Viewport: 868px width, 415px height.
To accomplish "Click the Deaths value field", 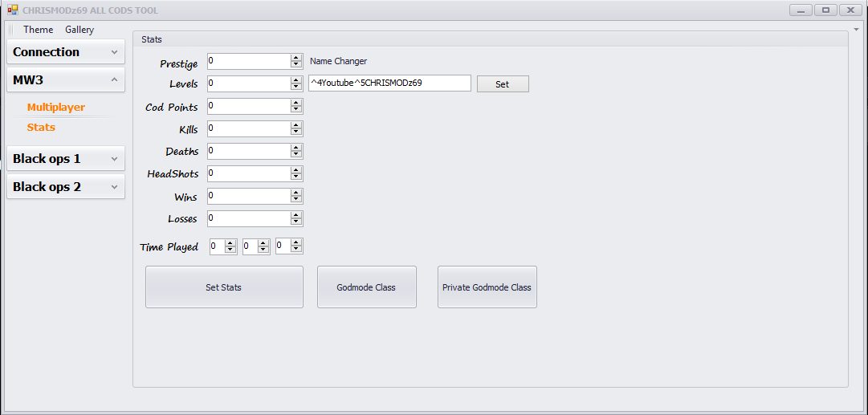I will coord(249,151).
